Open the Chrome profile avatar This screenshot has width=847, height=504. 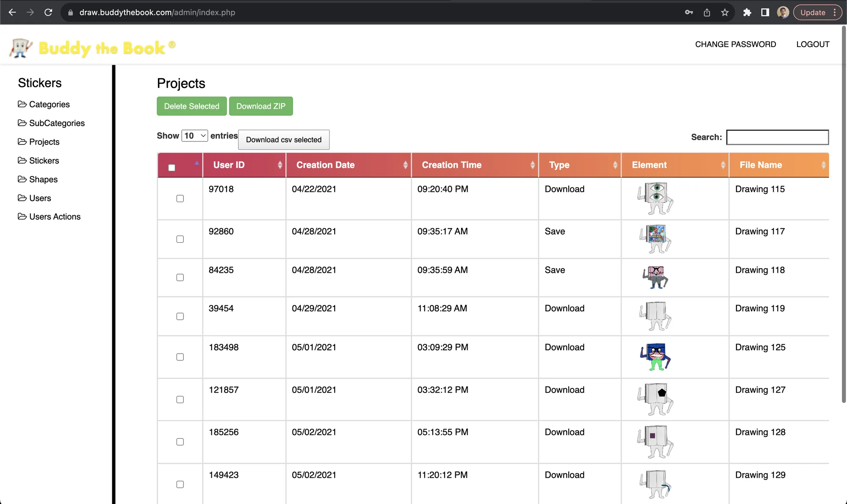click(783, 12)
